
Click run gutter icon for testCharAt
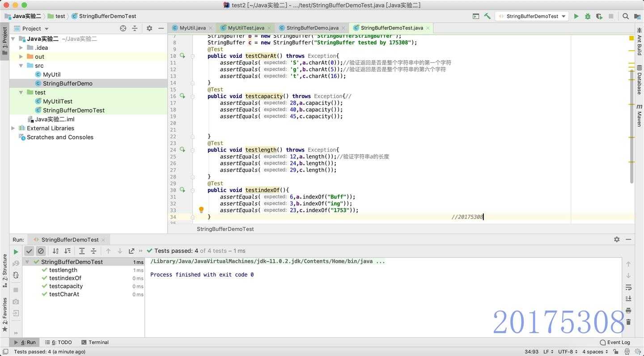click(182, 56)
